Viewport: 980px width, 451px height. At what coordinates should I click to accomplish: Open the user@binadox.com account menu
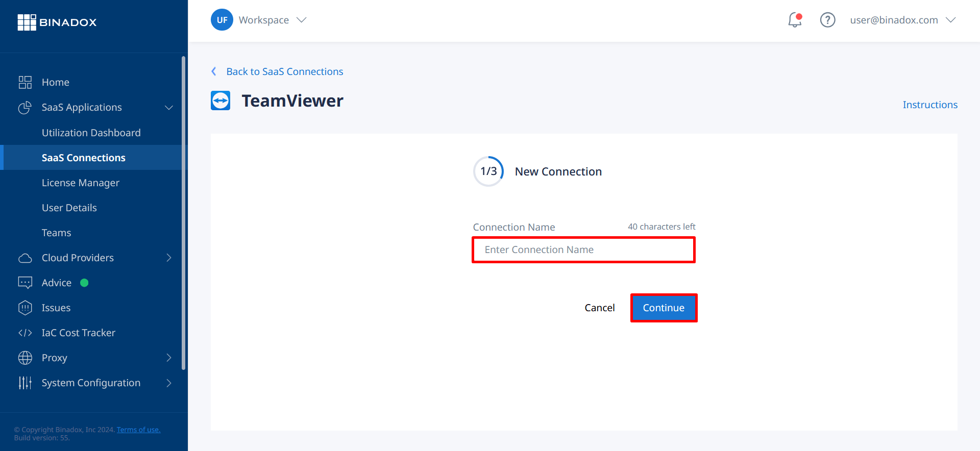click(x=902, y=20)
